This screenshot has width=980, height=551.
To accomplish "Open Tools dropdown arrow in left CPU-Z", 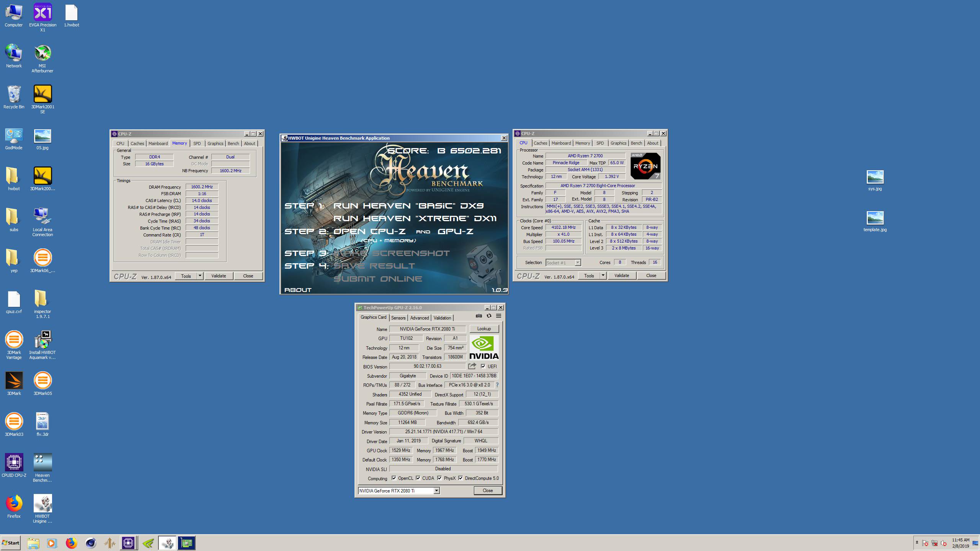I will [x=199, y=276].
